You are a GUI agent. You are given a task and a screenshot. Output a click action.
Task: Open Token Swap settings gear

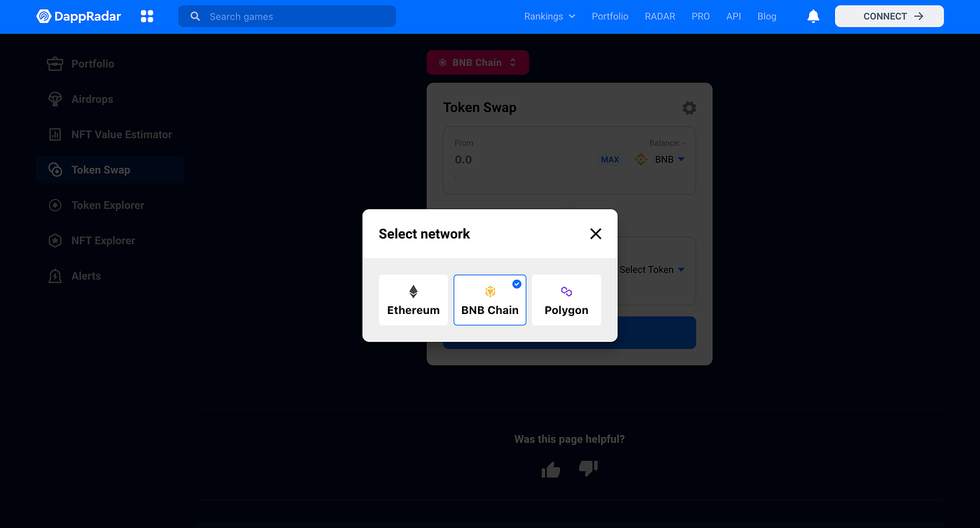(689, 108)
